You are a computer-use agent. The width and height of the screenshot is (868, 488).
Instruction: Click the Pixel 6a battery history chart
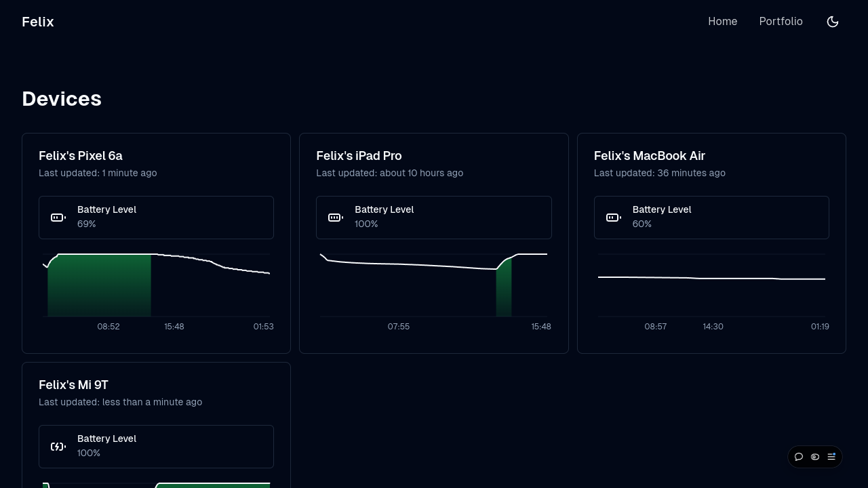tap(156, 285)
